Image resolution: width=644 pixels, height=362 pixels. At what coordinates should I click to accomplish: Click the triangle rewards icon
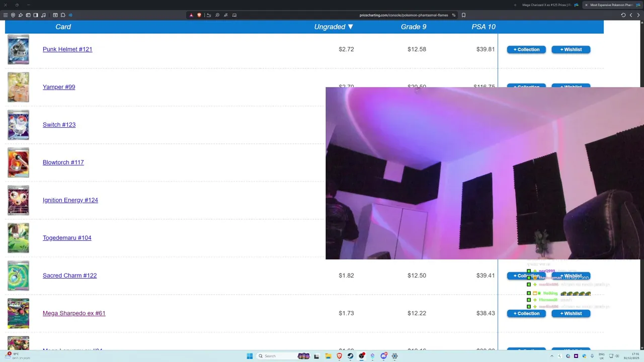coord(191,15)
